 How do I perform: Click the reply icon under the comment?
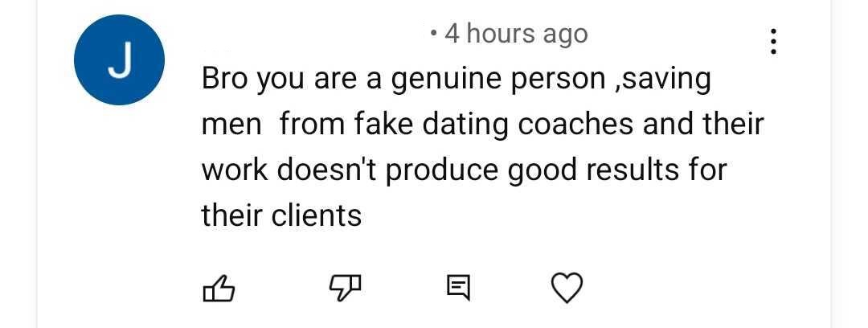point(457,287)
